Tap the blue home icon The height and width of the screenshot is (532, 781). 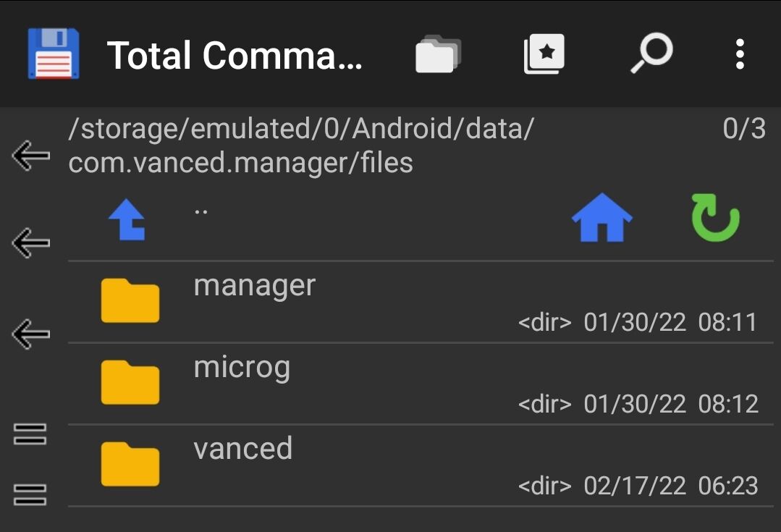[x=601, y=217]
